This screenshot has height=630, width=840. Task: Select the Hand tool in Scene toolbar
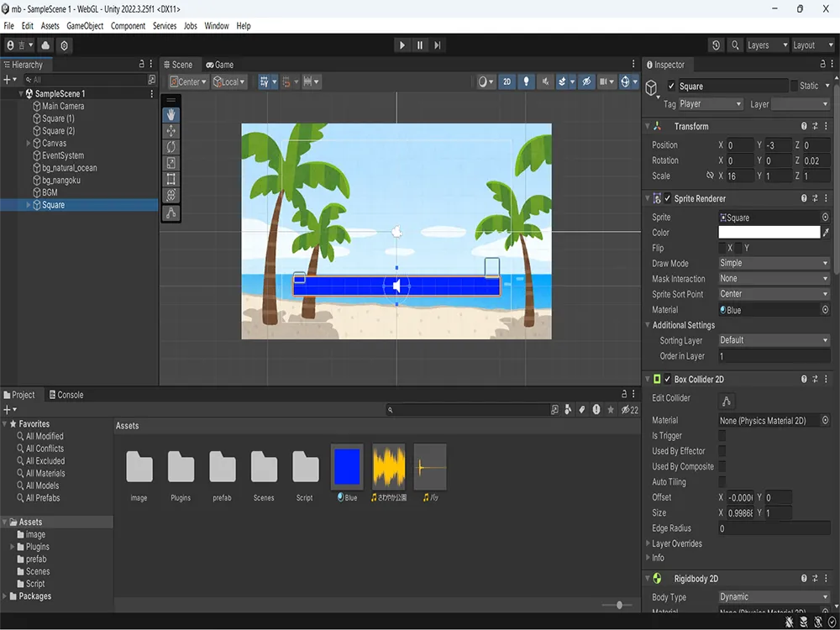pos(171,114)
